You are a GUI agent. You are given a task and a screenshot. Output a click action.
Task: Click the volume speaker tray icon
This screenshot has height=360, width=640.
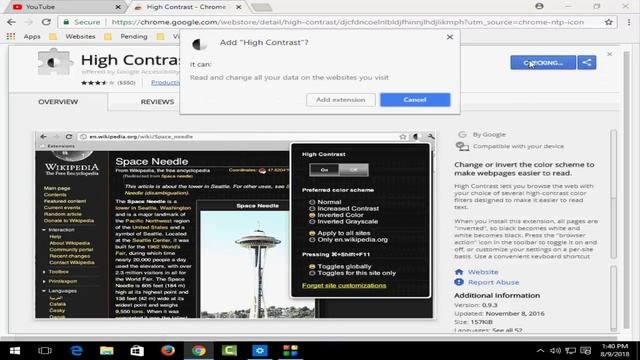coord(555,351)
